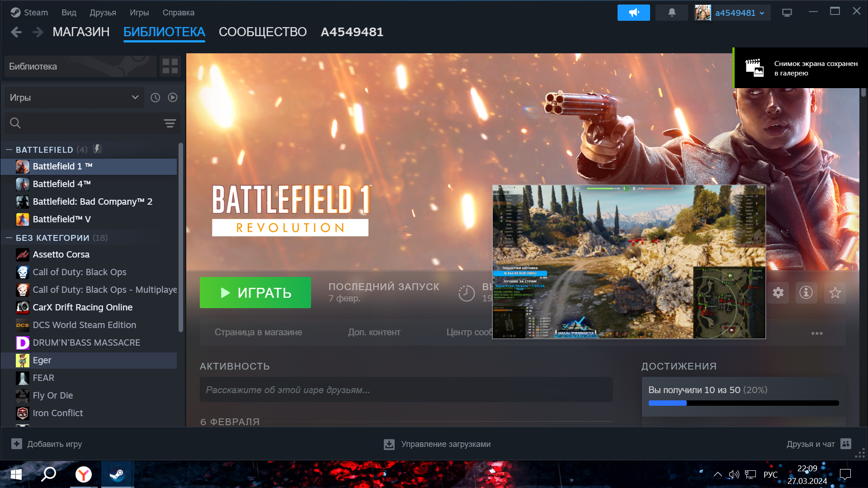Open the announcements megaphone button
This screenshot has height=488, width=868.
pyautogui.click(x=633, y=13)
